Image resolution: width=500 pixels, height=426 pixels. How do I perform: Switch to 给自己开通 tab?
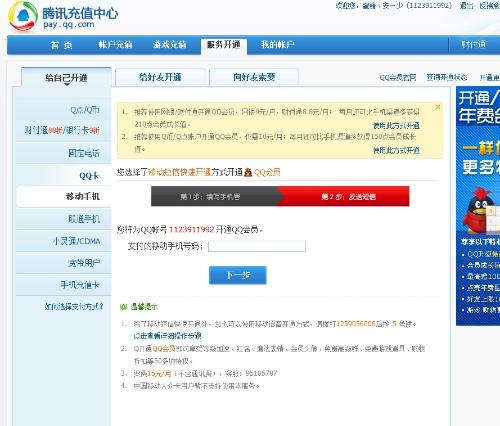coord(66,78)
